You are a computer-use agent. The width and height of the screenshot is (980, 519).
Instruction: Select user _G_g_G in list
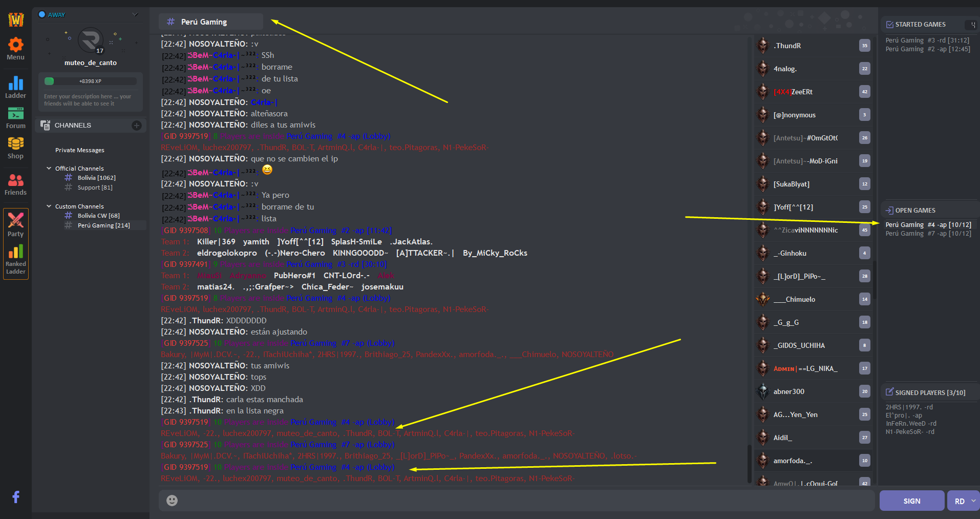click(x=813, y=322)
